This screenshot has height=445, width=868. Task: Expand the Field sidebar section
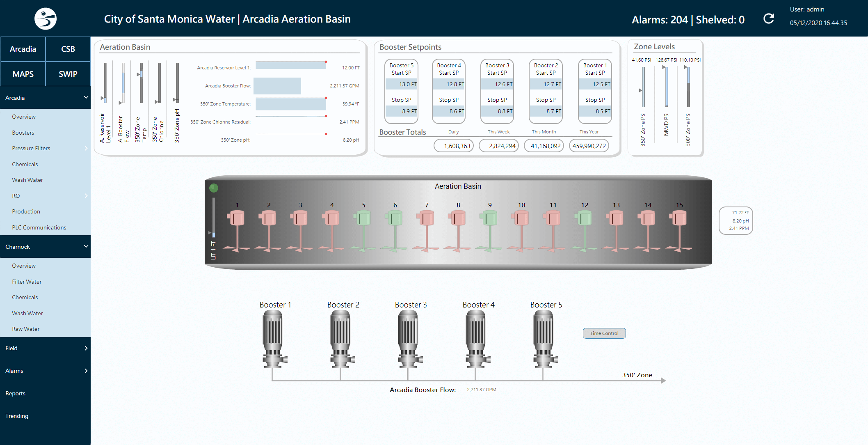pos(45,348)
